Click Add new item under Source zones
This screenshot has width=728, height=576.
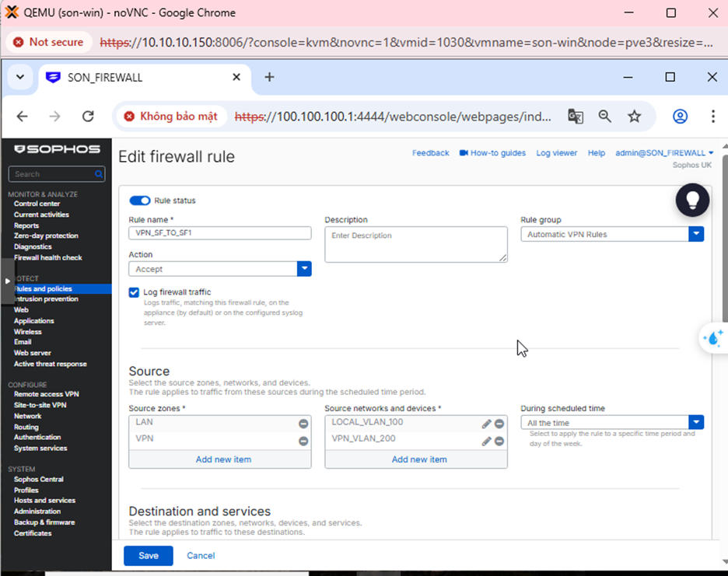[x=223, y=459]
